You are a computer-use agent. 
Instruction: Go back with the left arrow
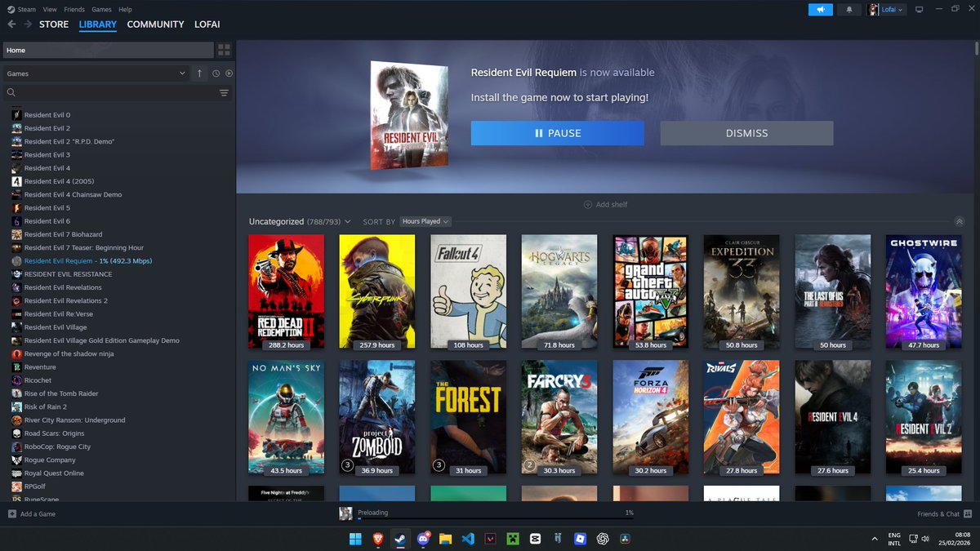(x=11, y=24)
